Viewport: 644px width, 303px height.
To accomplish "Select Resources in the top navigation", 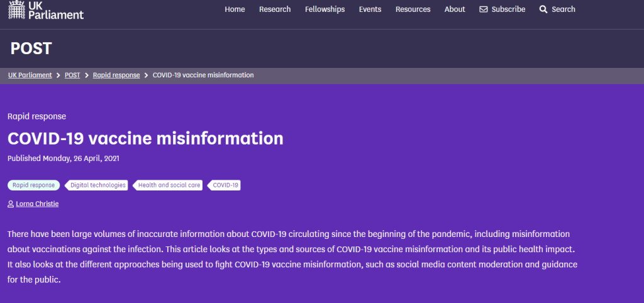I will 413,9.
